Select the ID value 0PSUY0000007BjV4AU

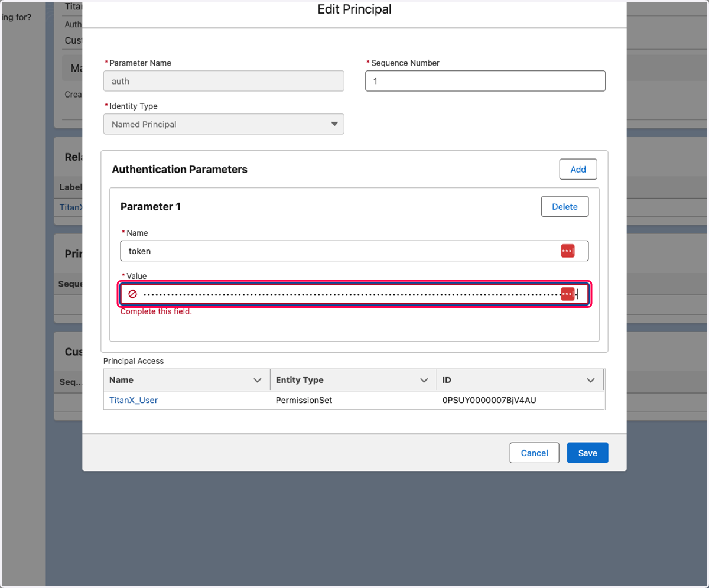tap(489, 400)
